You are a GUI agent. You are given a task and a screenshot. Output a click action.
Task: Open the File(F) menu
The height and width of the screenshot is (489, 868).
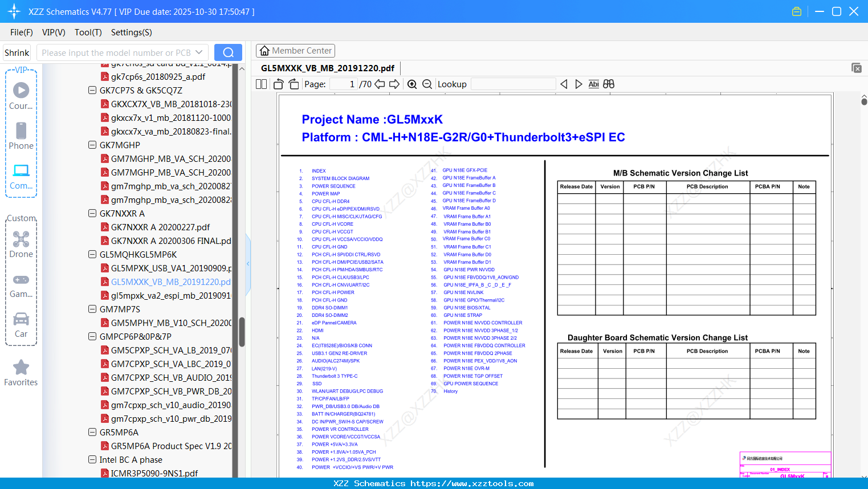[22, 32]
